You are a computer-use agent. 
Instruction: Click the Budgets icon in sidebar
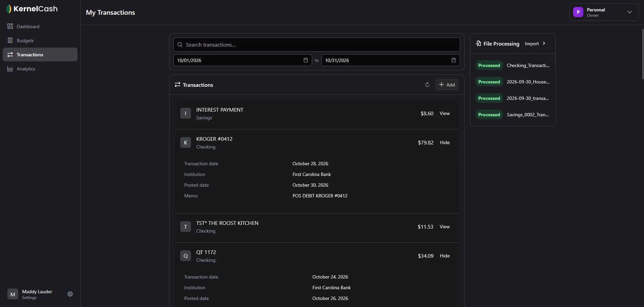tap(10, 40)
